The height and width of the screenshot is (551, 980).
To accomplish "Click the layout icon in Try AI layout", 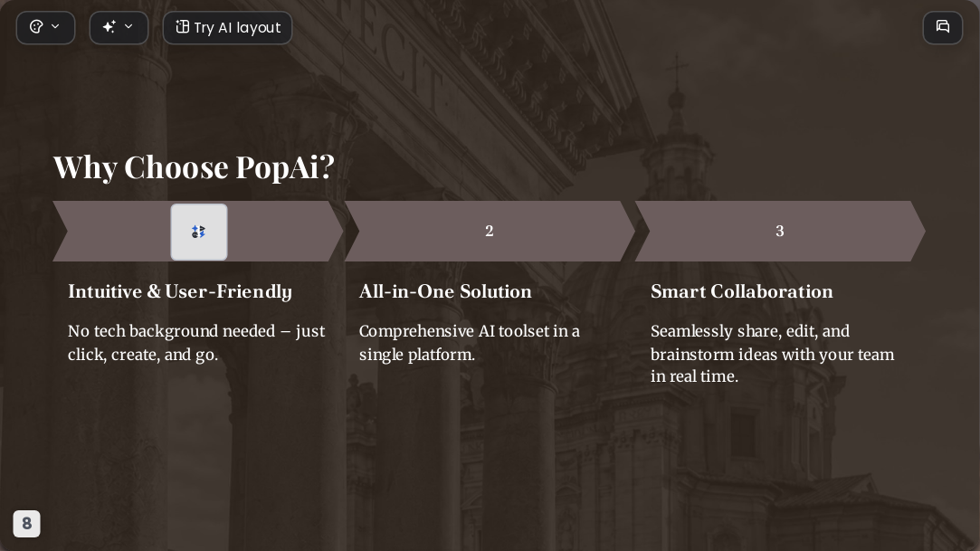I will pos(182,27).
